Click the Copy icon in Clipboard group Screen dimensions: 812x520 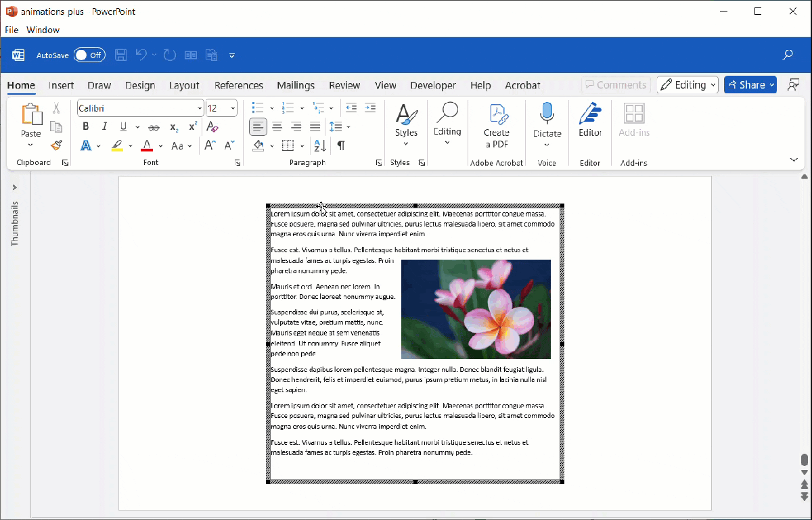tap(56, 127)
